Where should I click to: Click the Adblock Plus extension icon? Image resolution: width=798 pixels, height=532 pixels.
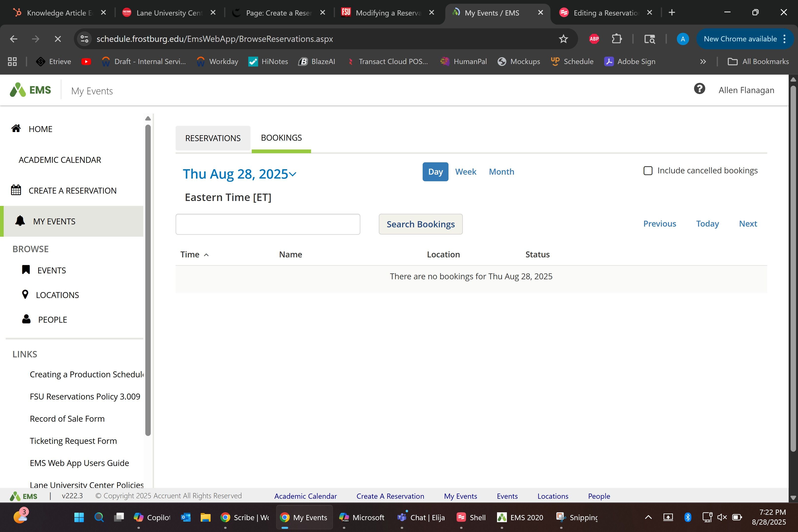coord(594,39)
